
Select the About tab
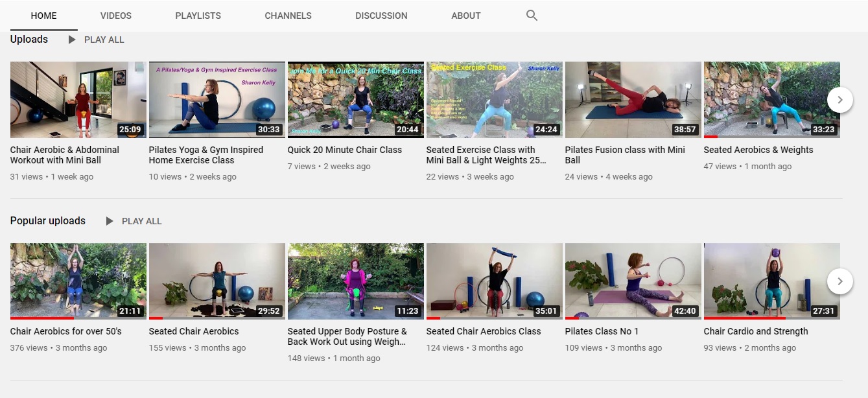point(466,16)
